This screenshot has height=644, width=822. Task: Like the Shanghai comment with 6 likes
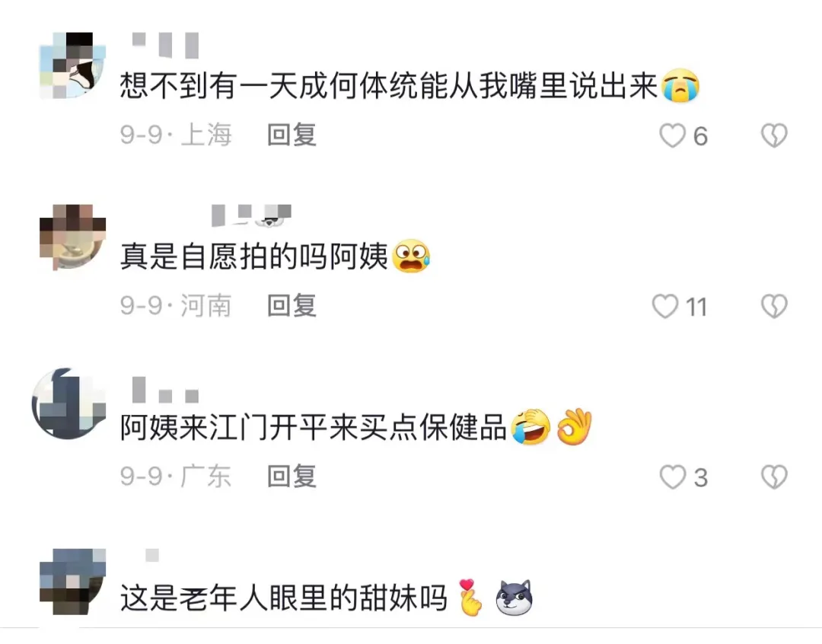(672, 135)
